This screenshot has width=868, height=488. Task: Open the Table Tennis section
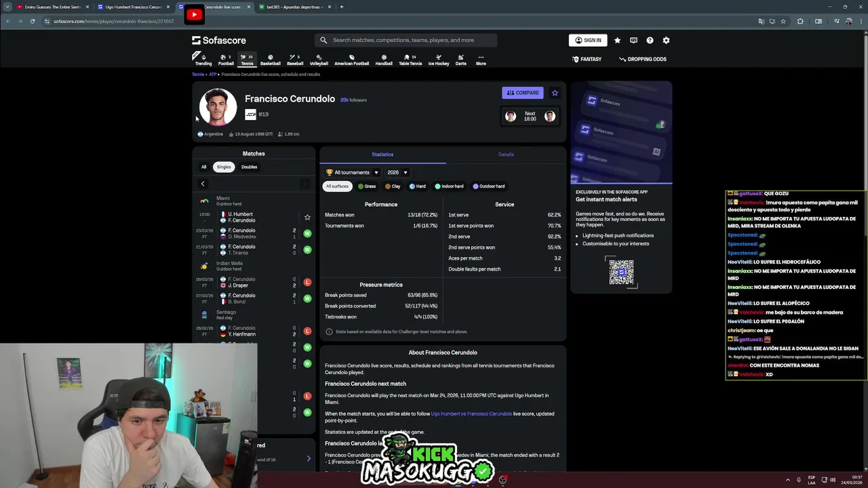410,60
